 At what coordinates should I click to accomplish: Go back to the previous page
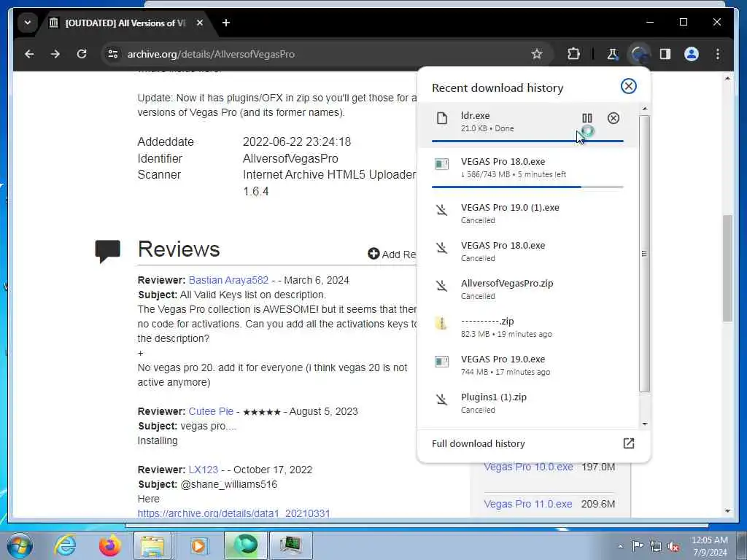click(x=29, y=54)
